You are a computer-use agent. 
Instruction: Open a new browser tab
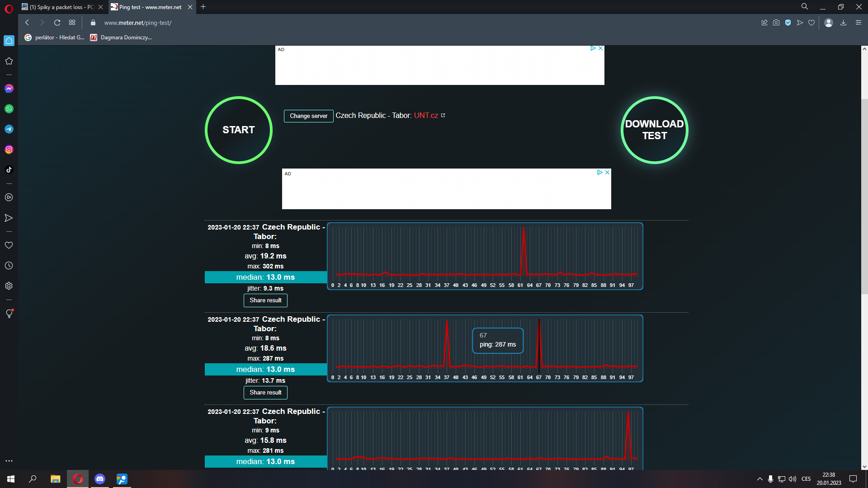[203, 7]
